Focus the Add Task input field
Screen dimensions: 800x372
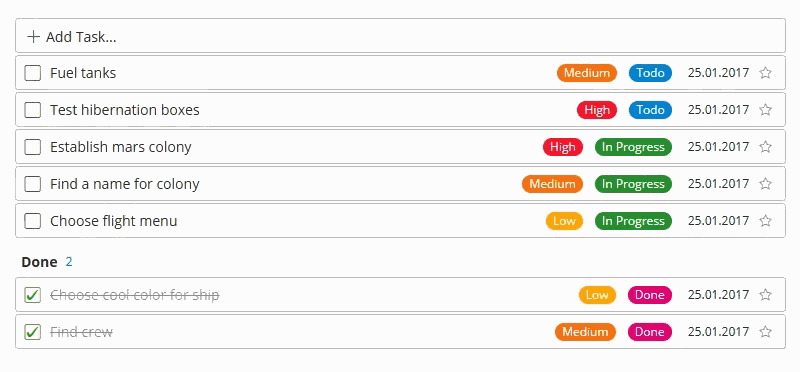click(401, 36)
